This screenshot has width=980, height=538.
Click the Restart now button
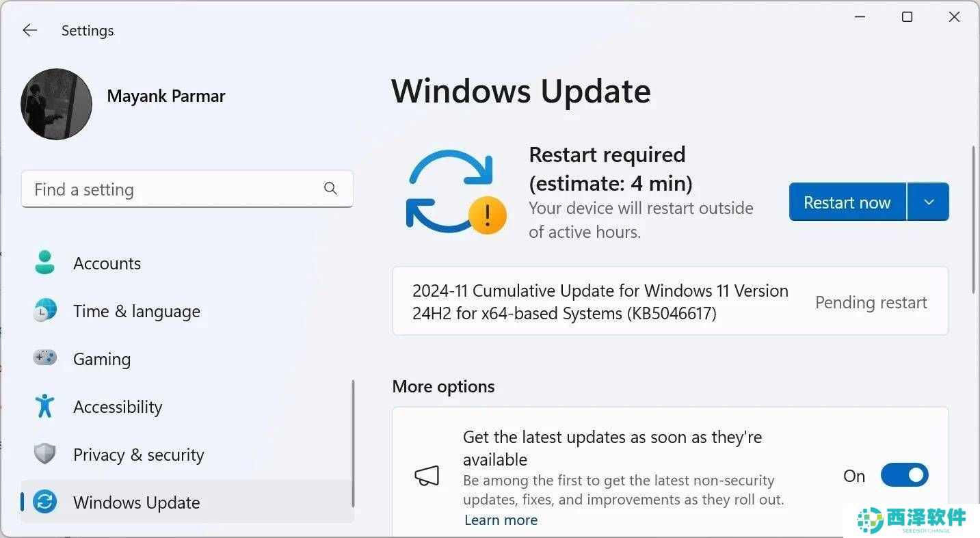point(847,202)
